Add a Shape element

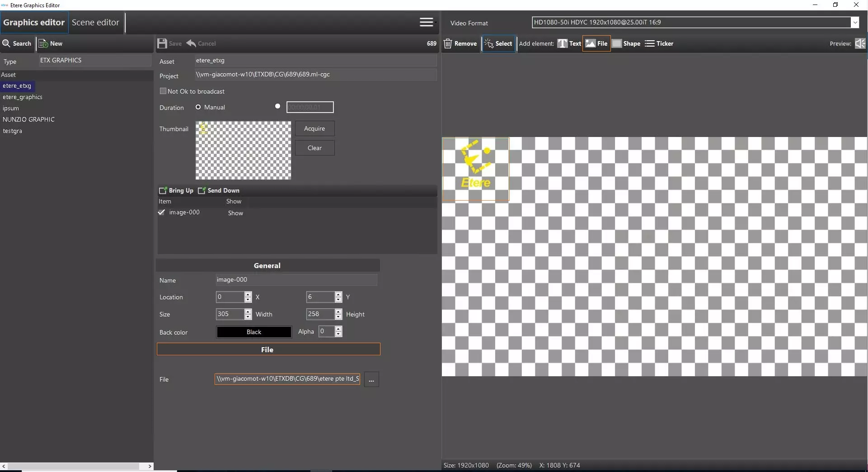click(626, 43)
